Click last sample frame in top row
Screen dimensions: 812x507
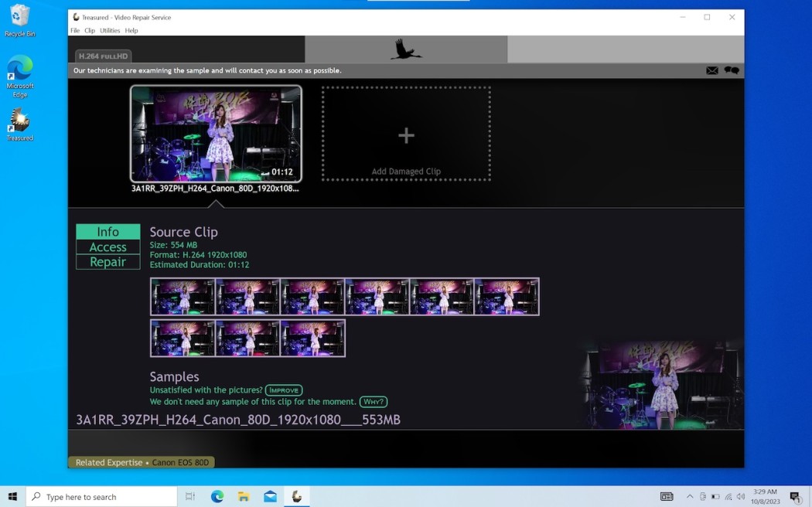click(x=507, y=297)
